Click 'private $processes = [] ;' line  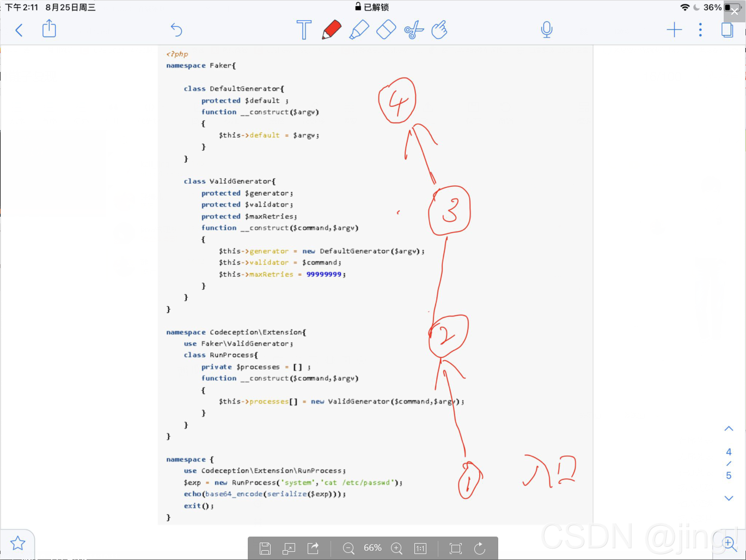256,367
